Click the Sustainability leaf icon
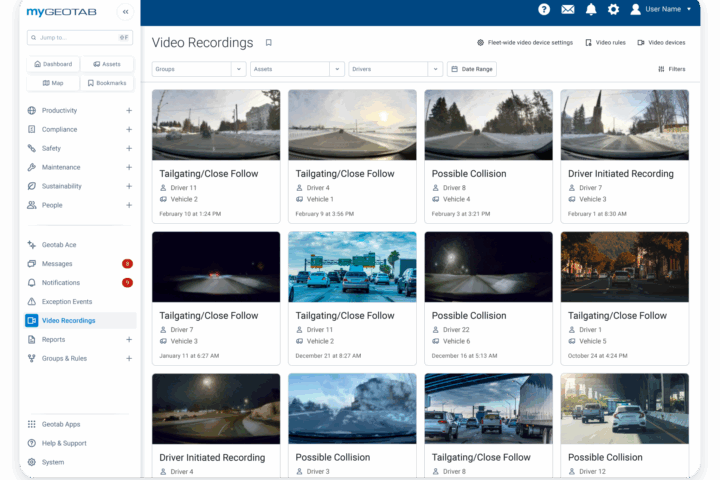Screen dimensions: 720x480 click(32, 186)
